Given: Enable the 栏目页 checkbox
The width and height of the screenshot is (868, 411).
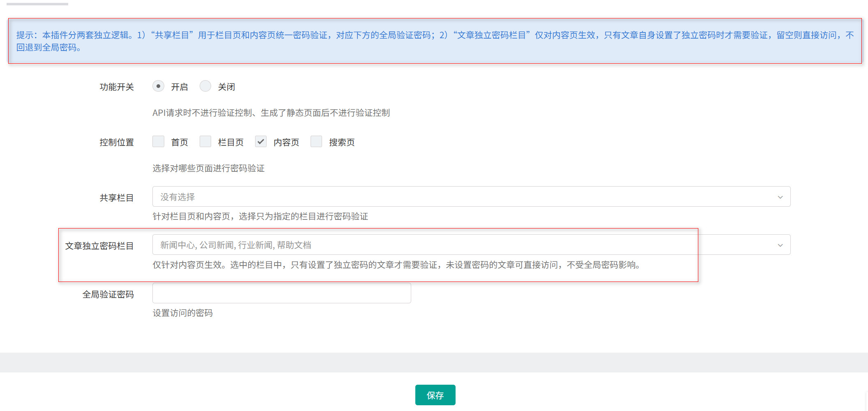Looking at the screenshot, I should [205, 141].
